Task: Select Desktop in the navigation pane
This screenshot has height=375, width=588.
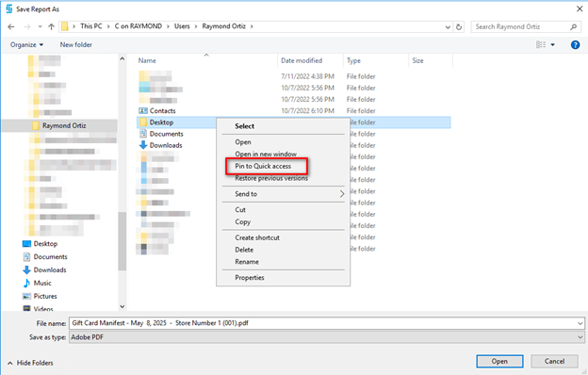Action: click(x=45, y=244)
